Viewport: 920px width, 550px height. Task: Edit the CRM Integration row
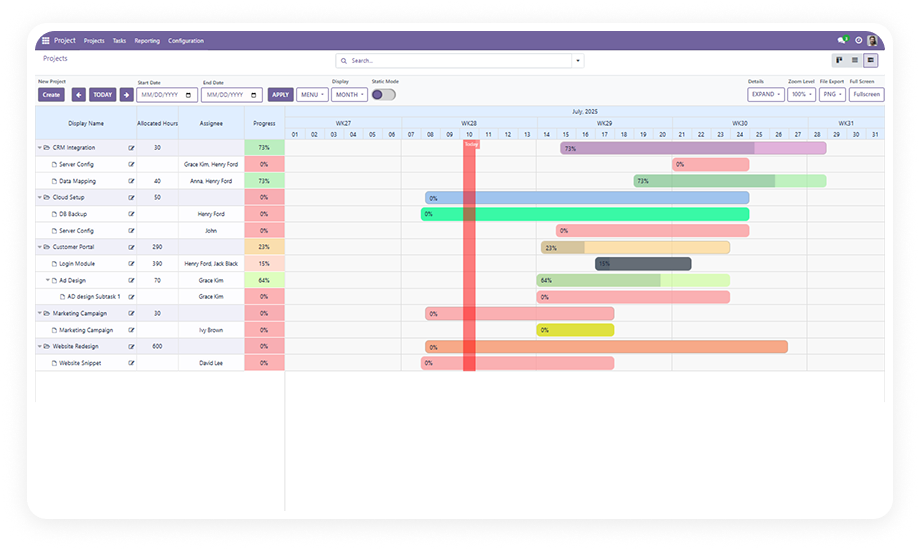(x=131, y=148)
